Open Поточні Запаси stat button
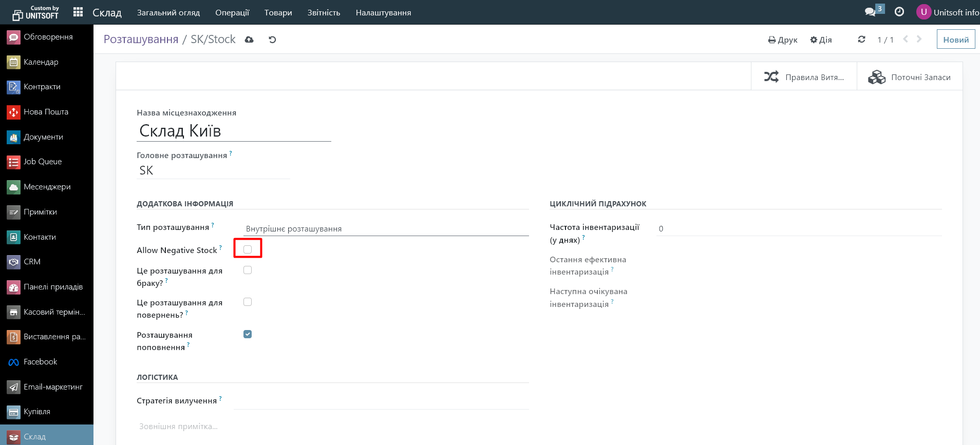980x445 pixels. 910,77
